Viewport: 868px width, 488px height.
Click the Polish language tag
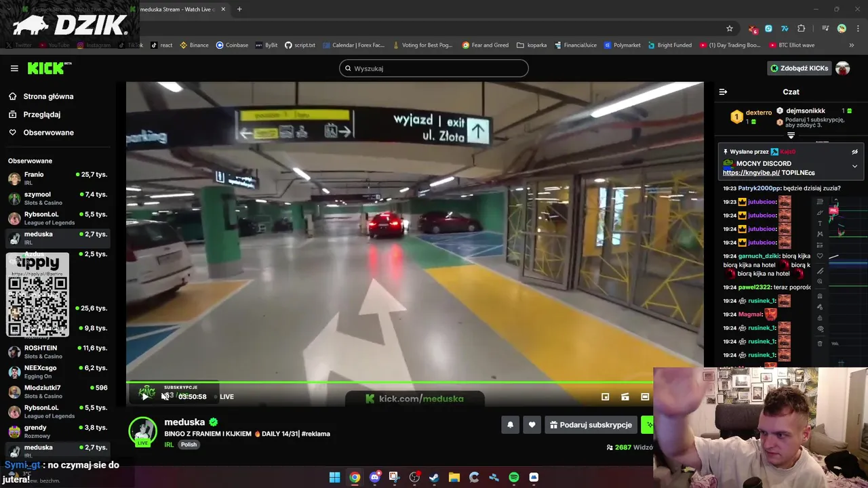(189, 445)
